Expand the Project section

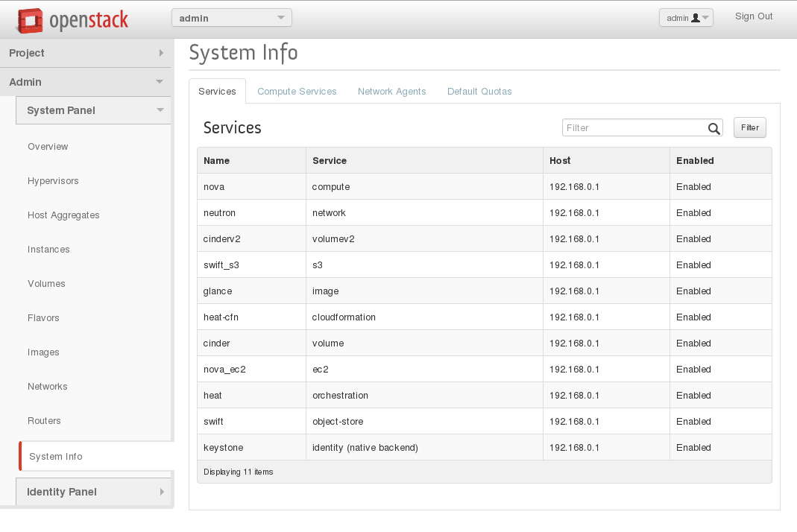pos(86,53)
